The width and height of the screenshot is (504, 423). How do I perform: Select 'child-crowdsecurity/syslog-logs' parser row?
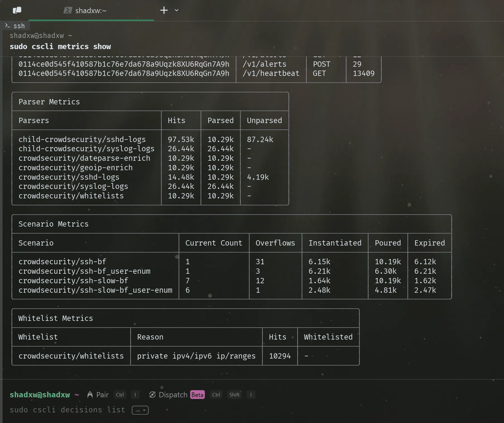point(87,149)
